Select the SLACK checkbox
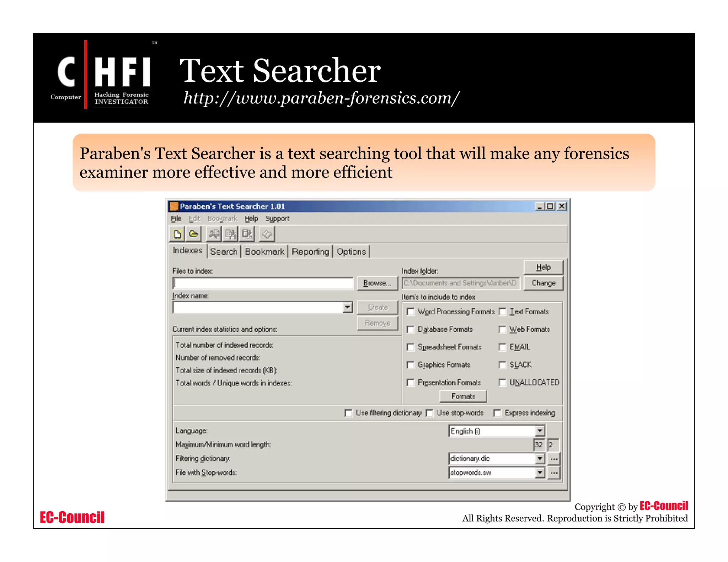This screenshot has height=562, width=728. click(502, 365)
